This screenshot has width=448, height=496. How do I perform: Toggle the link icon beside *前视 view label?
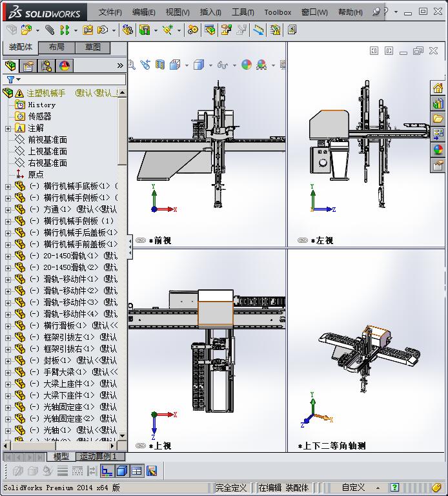[x=140, y=240]
